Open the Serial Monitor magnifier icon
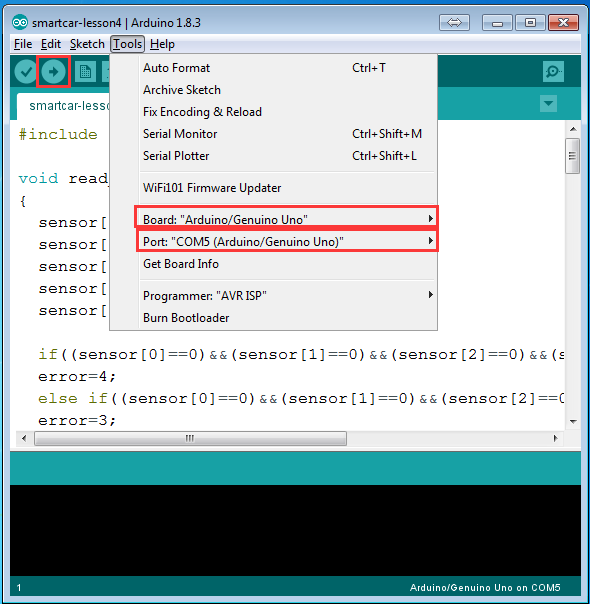The height and width of the screenshot is (604, 590). (x=553, y=71)
